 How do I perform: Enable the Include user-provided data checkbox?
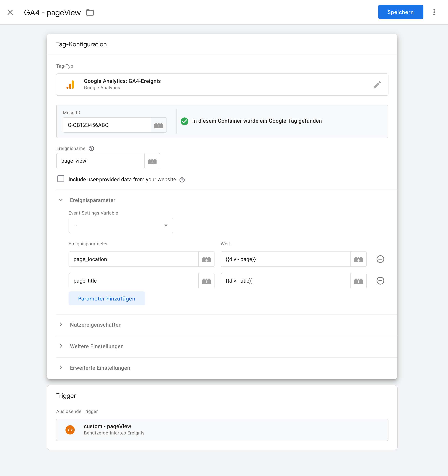(61, 179)
